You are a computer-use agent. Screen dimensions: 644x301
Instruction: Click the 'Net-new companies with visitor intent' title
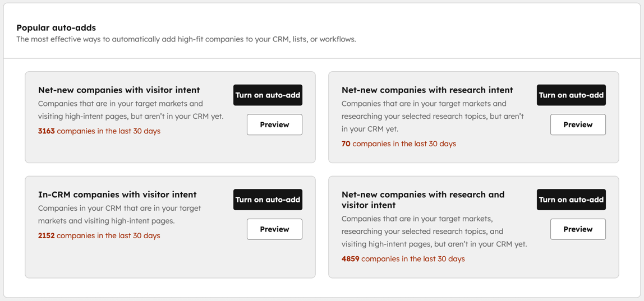tap(119, 90)
